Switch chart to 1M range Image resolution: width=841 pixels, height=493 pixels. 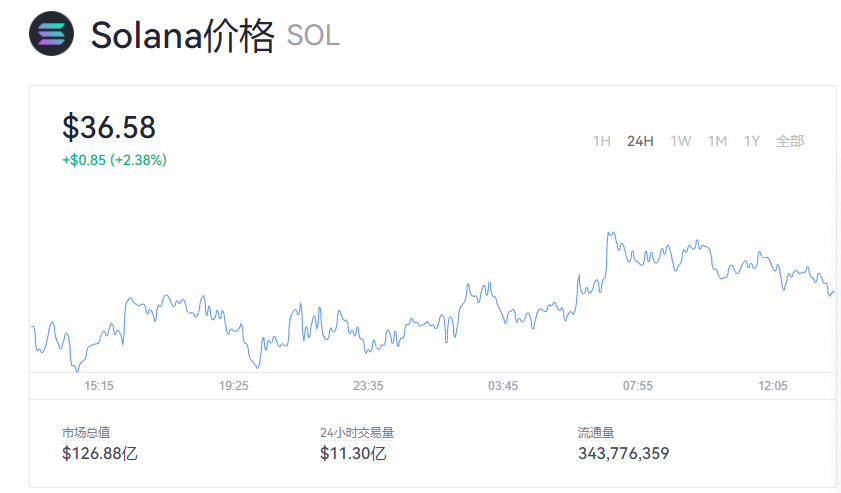tap(717, 141)
